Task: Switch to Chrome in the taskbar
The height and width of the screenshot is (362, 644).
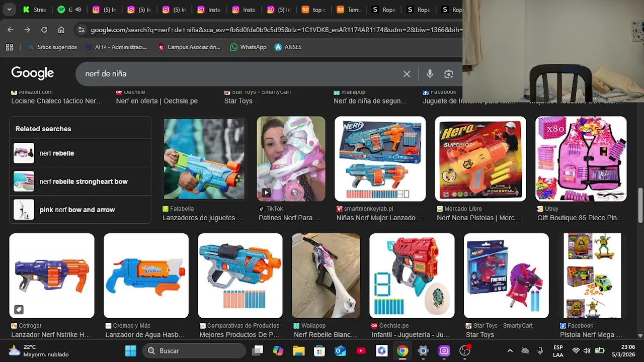Action: [x=403, y=350]
